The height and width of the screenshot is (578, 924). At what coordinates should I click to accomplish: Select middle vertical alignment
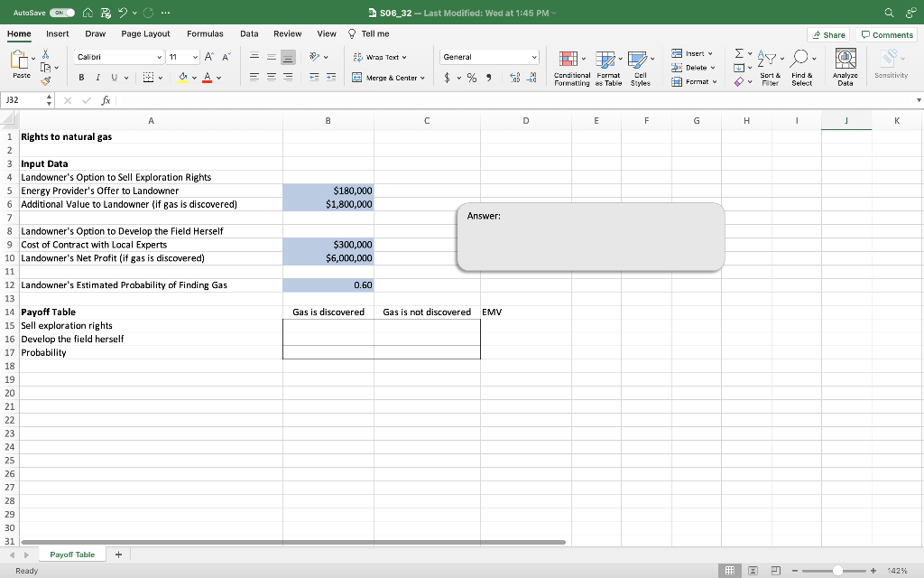(271, 57)
